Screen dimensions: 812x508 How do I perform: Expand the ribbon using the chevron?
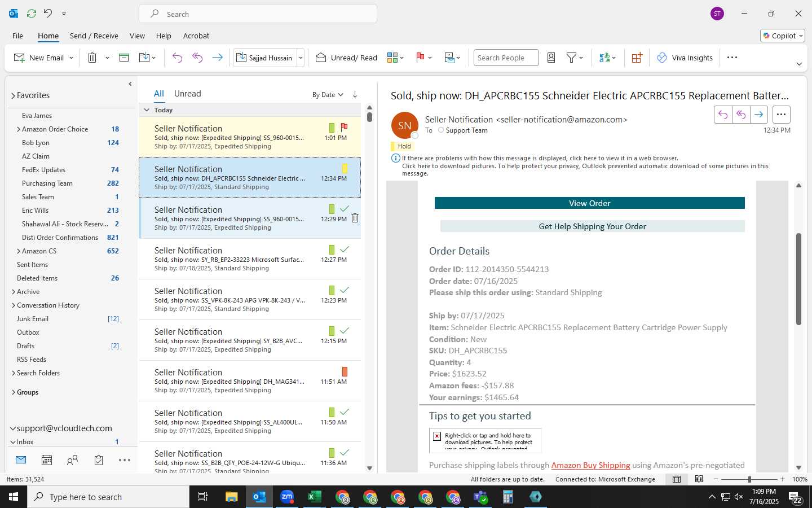click(799, 64)
